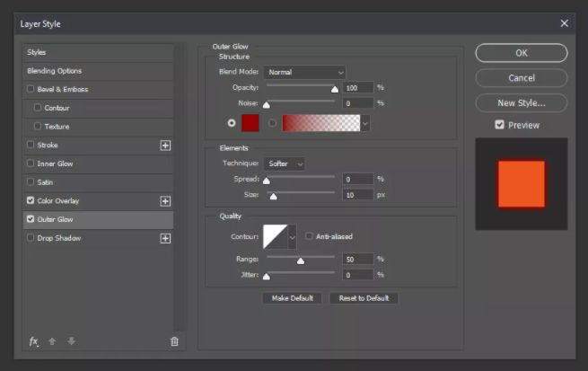Click the Opacity slider handle
588x371 pixels.
pos(335,89)
